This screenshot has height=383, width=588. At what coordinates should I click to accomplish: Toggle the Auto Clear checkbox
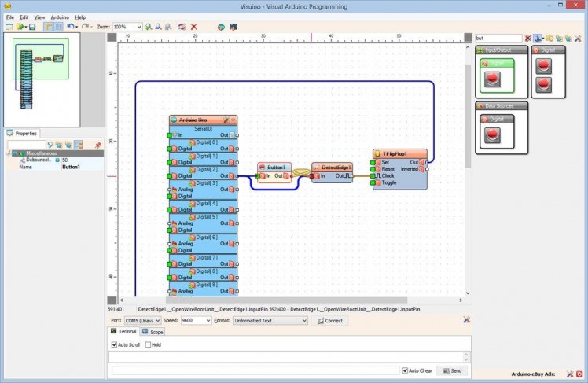tap(405, 370)
